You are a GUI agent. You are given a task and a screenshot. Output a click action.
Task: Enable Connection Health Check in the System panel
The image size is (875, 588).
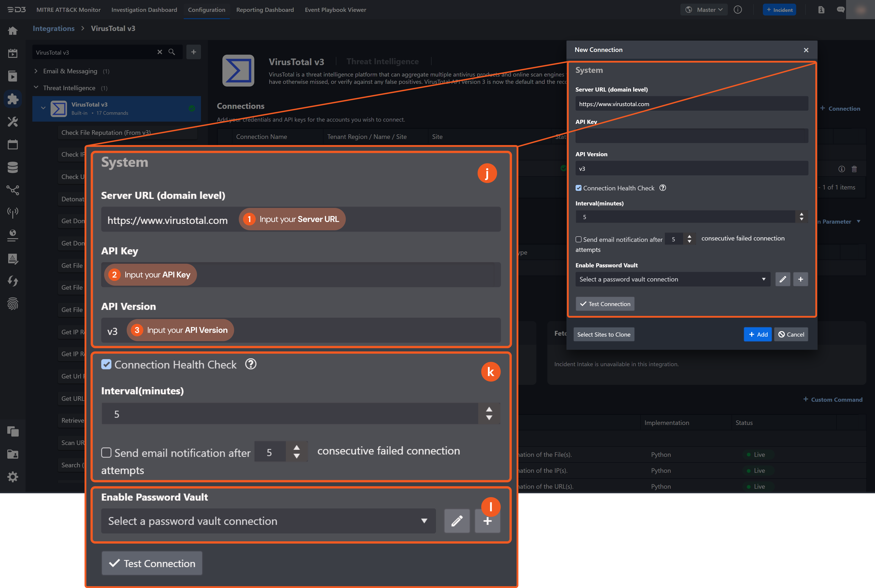pos(107,364)
